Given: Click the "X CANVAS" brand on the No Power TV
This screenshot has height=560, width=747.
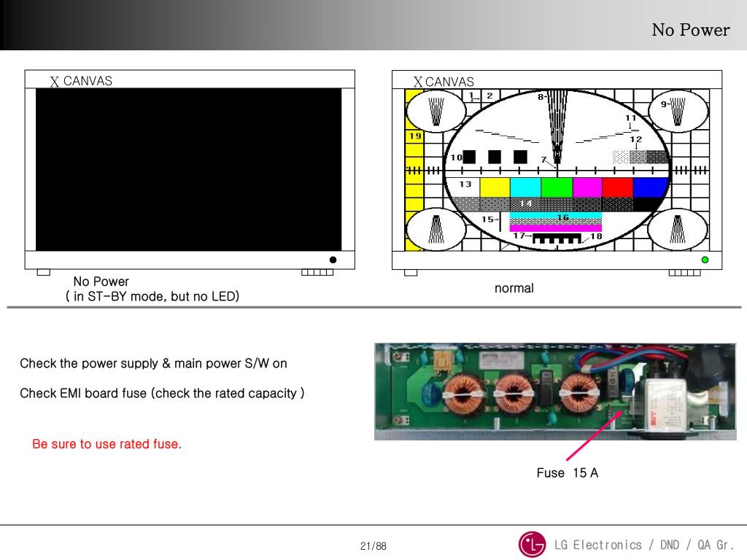Looking at the screenshot, I should [81, 81].
